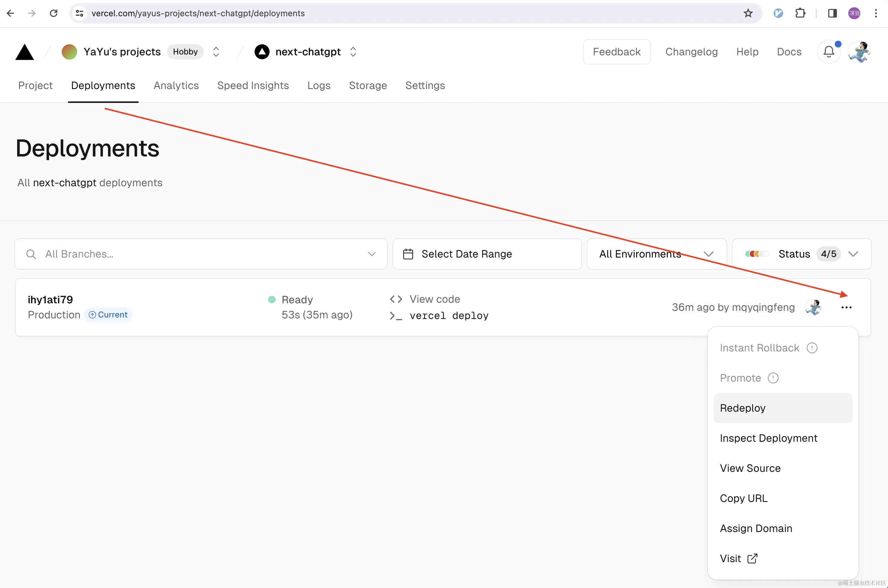Open notifications via the bell icon
Image resolution: width=888 pixels, height=588 pixels.
[829, 52]
